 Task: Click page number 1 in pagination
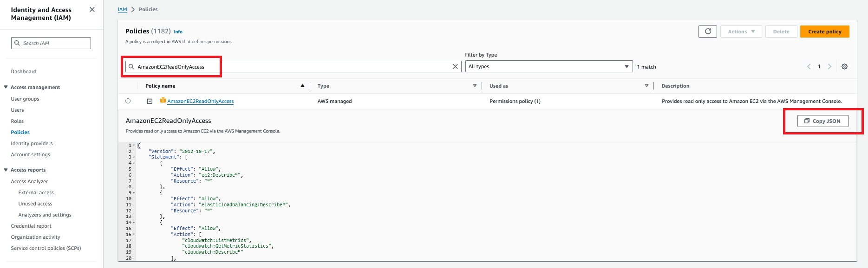click(819, 66)
